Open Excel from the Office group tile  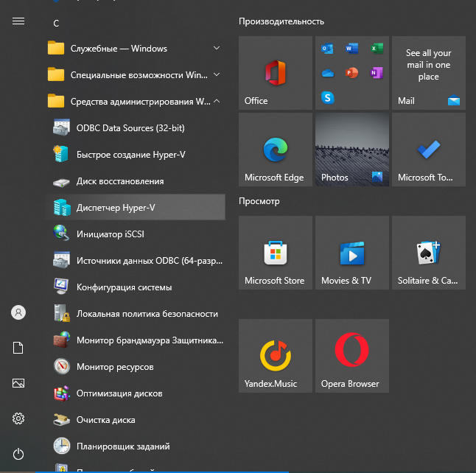coord(377,49)
